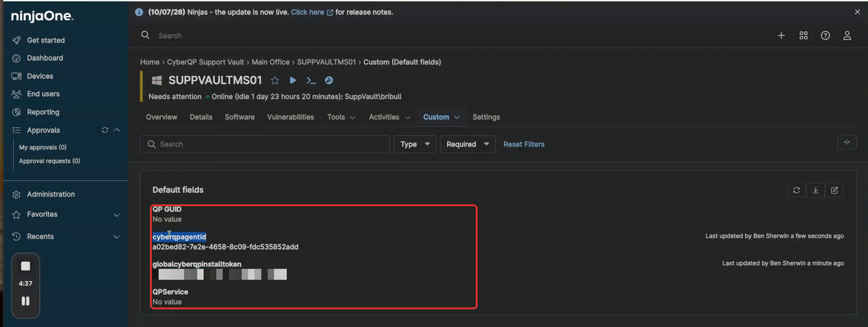868x327 pixels.
Task: Open the help question mark icon
Action: [825, 35]
